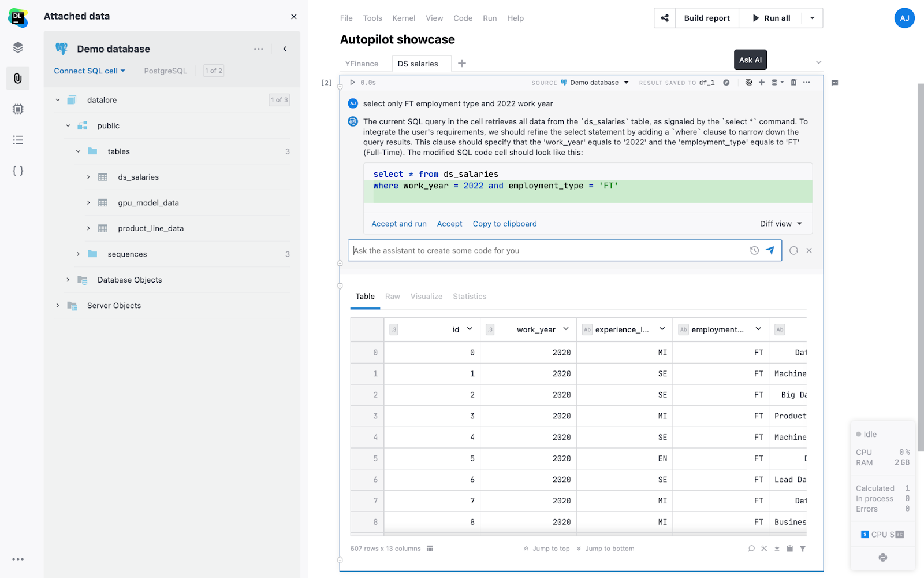924x578 pixels.
Task: Expand the Database Objects node
Action: tap(68, 280)
